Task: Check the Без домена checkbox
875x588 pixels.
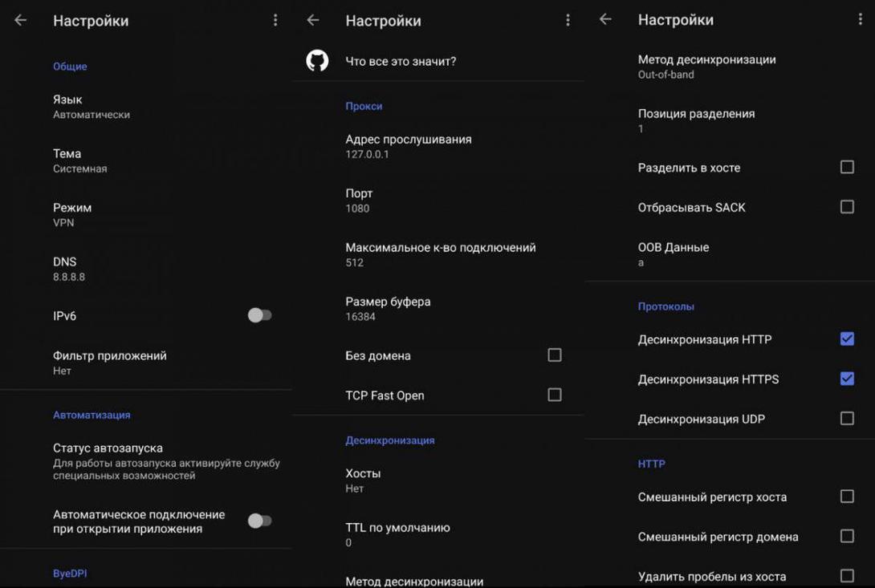Action: (x=554, y=355)
